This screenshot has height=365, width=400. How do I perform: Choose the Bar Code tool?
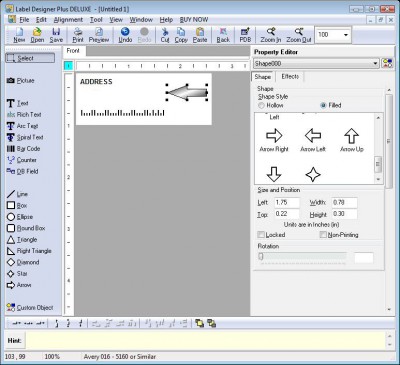23,149
